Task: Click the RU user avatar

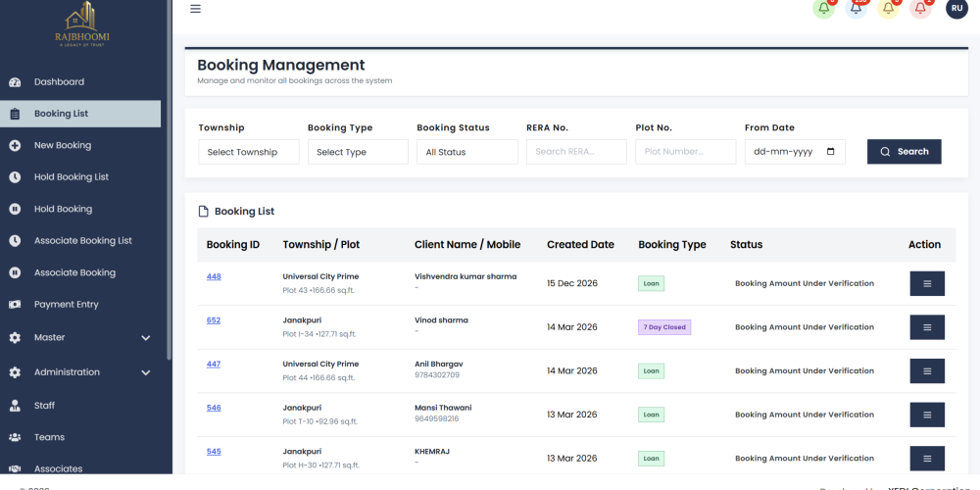Action: [x=956, y=9]
